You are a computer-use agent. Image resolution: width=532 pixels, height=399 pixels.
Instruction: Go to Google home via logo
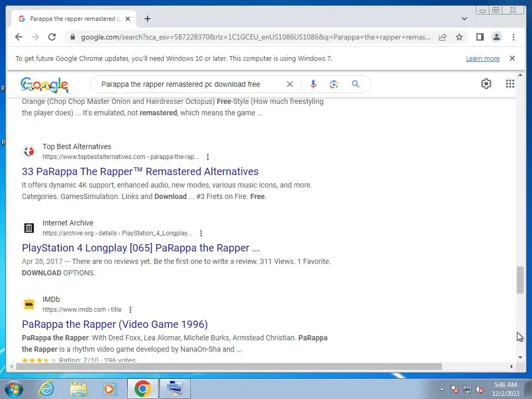[x=45, y=85]
